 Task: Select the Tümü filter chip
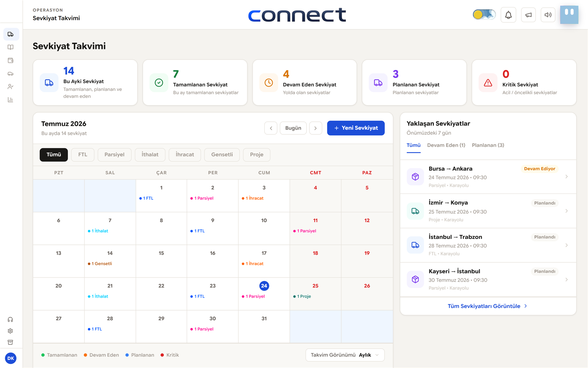pyautogui.click(x=54, y=155)
